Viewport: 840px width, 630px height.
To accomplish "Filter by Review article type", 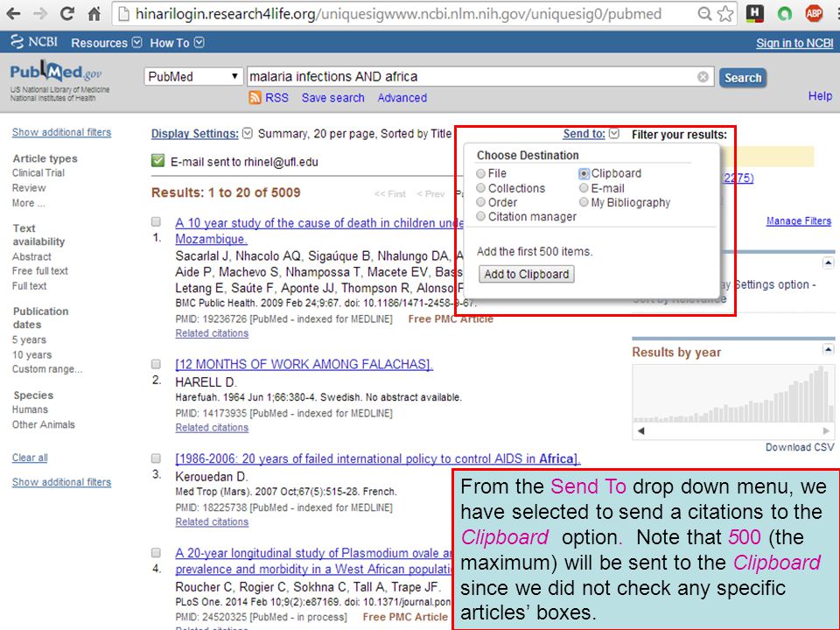I will click(29, 188).
